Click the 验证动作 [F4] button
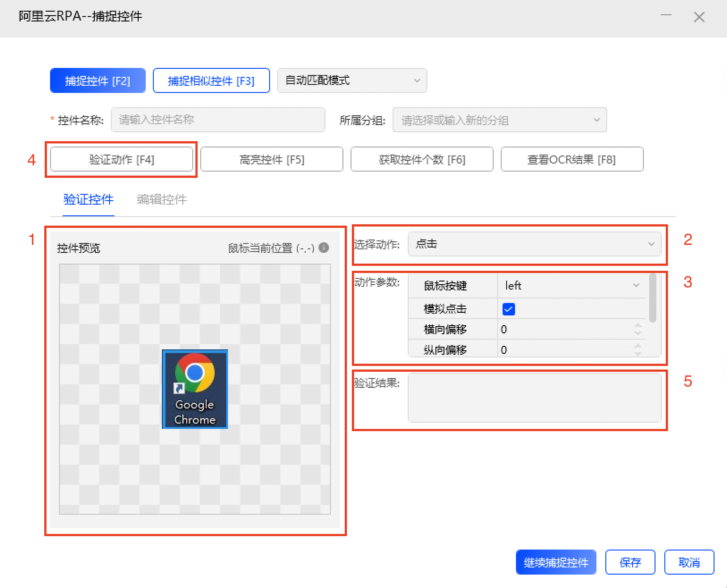Image resolution: width=727 pixels, height=588 pixels. coord(121,160)
